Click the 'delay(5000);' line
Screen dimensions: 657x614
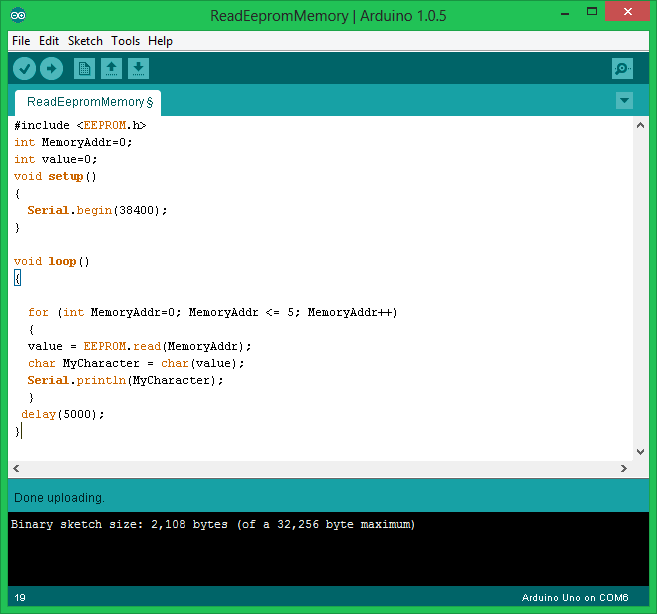pyautogui.click(x=62, y=414)
